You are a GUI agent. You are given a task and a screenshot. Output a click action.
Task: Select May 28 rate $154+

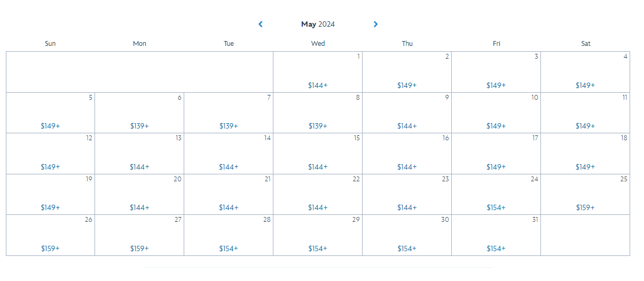coord(229,248)
